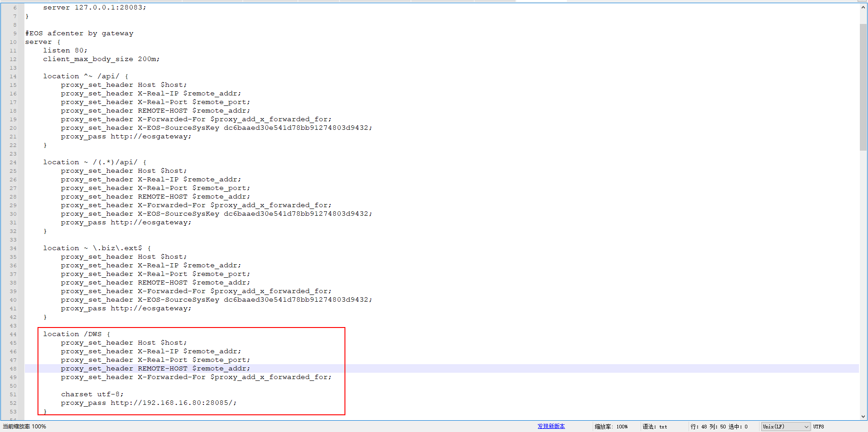This screenshot has width=868, height=432.
Task: Click the '#EOS afcenter by gateway' comment
Action: [79, 33]
